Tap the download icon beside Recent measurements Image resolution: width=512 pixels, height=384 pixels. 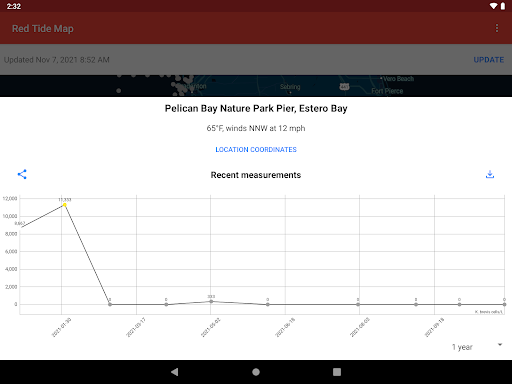490,174
